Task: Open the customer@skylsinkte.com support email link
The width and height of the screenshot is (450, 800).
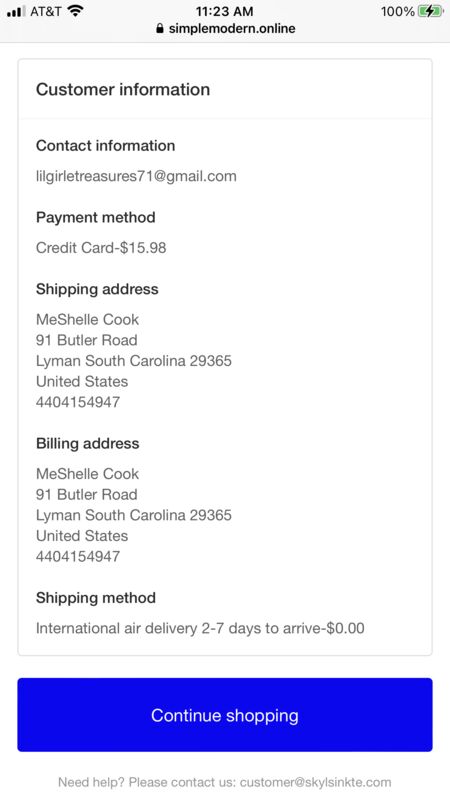Action: coord(315,782)
